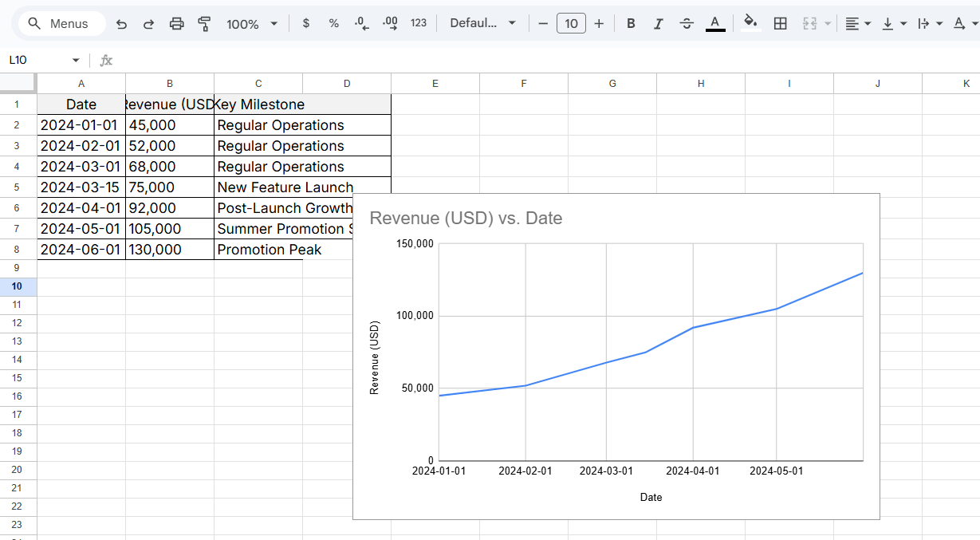Open the horizontal align dropdown
The width and height of the screenshot is (980, 540).
pos(857,23)
